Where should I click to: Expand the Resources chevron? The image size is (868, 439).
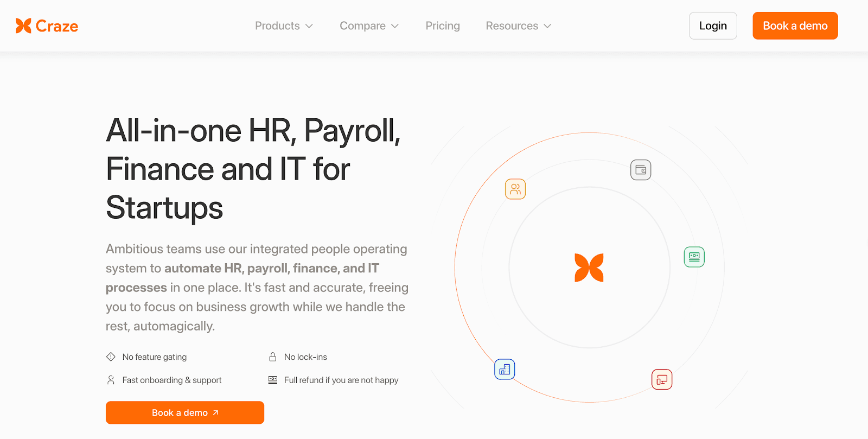547,26
